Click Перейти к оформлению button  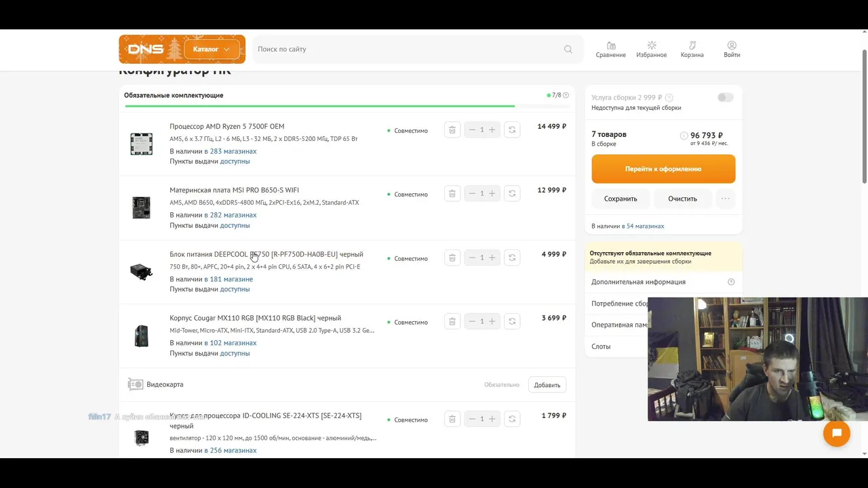[x=663, y=169]
